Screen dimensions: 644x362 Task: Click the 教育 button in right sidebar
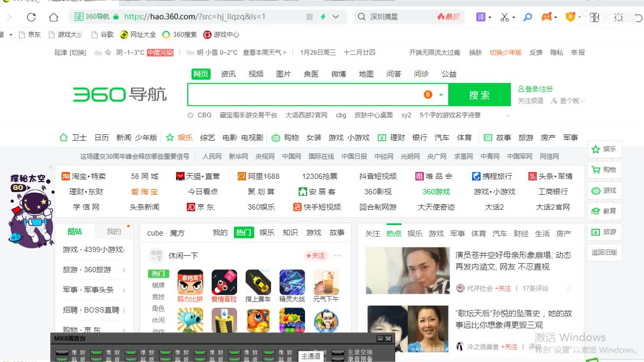(604, 211)
